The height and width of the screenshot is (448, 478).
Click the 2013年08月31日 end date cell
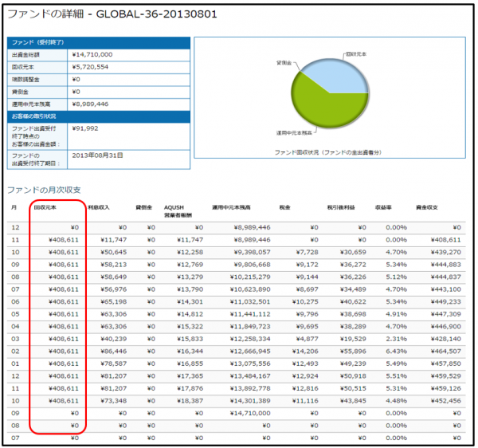pos(97,155)
